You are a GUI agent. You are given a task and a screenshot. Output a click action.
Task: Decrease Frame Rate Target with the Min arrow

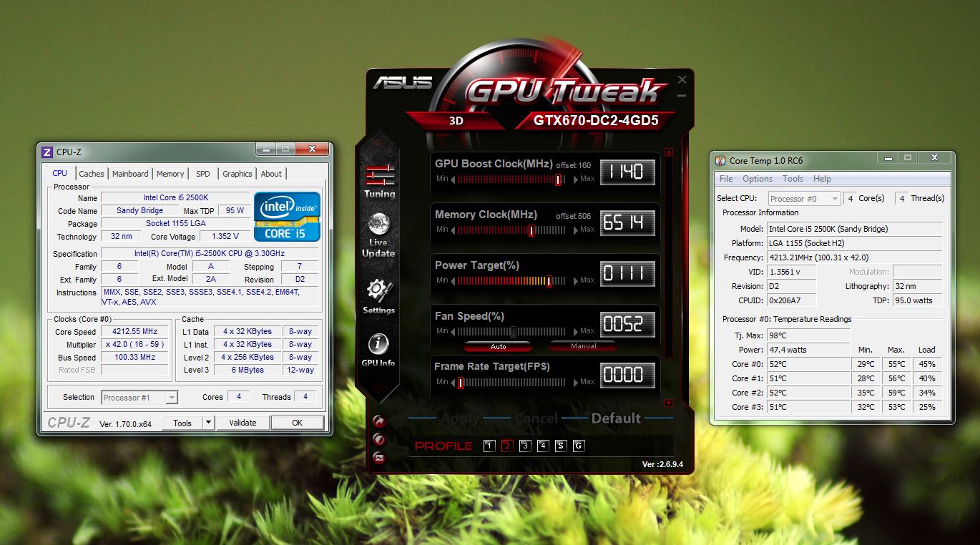click(453, 382)
